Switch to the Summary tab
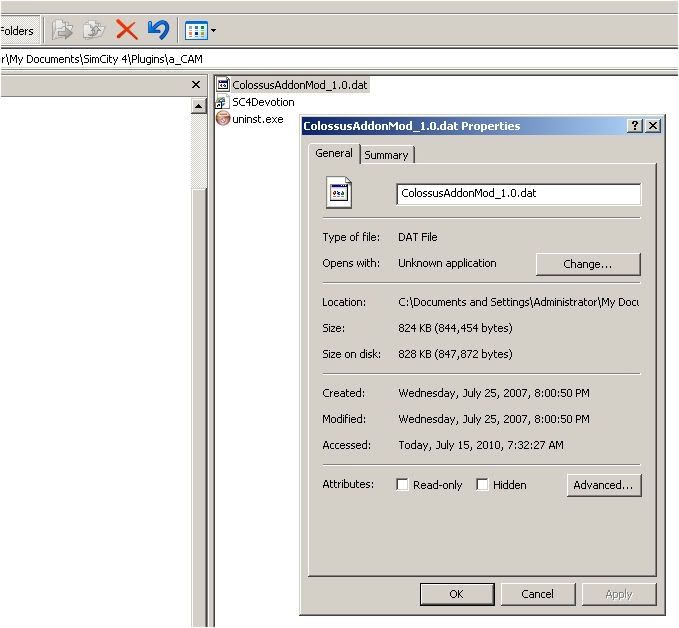The image size is (679, 628). [386, 155]
